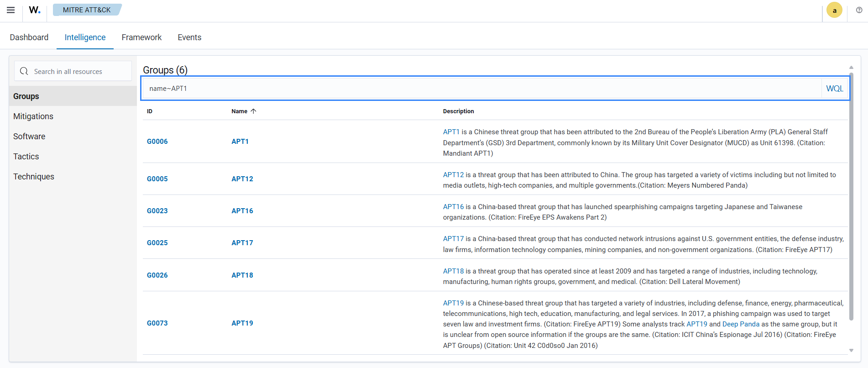Toggle the WQL query language button
This screenshot has width=868, height=368.
tap(834, 89)
